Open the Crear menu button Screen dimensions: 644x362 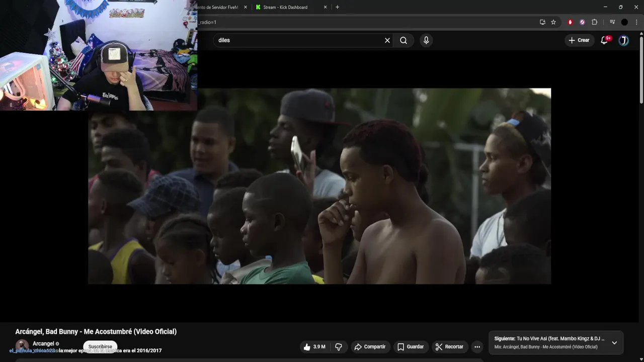pyautogui.click(x=579, y=40)
